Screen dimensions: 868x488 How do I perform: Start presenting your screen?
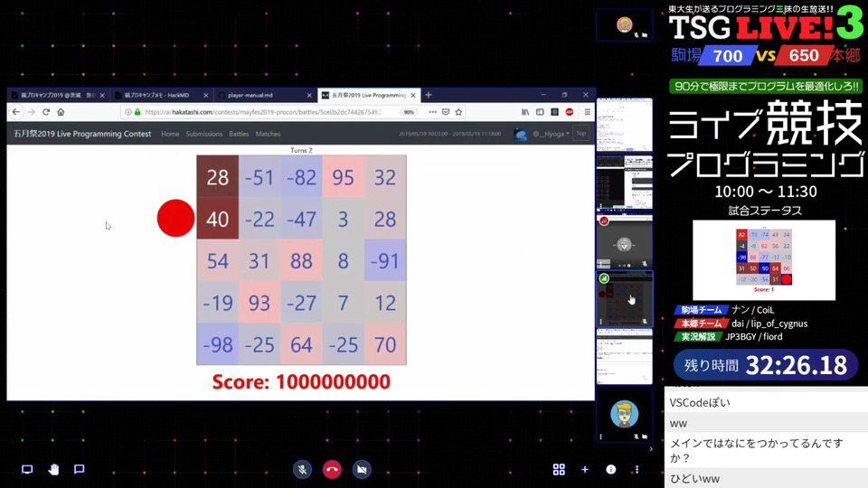pos(26,469)
